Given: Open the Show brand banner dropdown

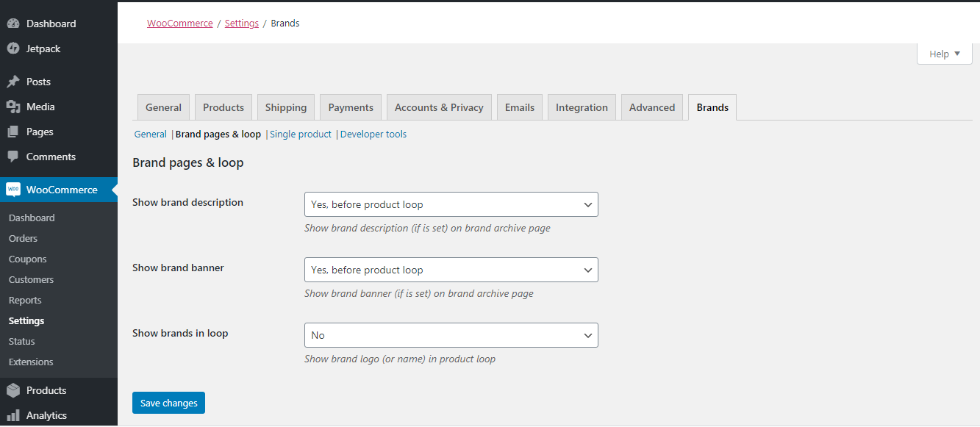Looking at the screenshot, I should click(451, 269).
